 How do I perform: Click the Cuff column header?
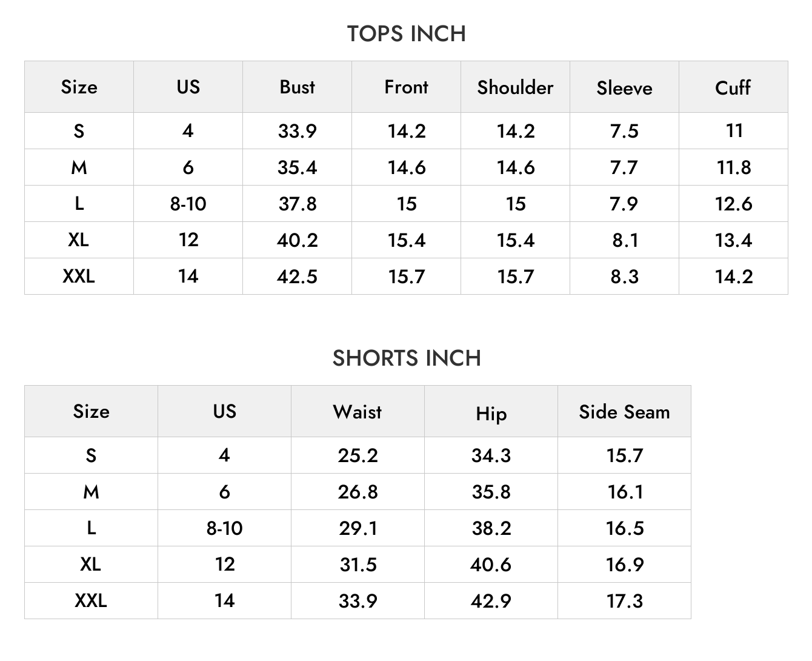[733, 87]
